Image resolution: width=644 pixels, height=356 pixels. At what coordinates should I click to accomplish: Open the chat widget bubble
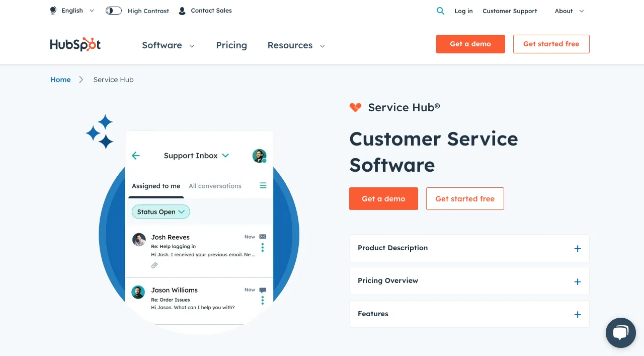621,332
